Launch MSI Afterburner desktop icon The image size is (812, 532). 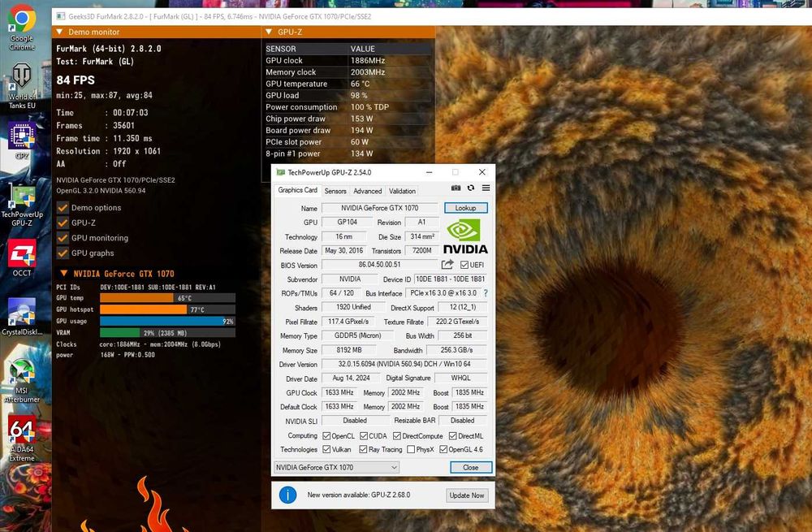(22, 381)
